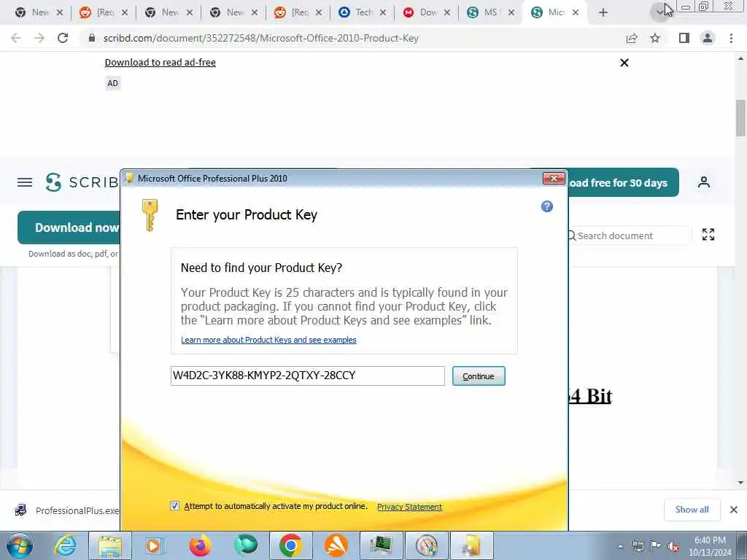The width and height of the screenshot is (747, 560).
Task: Close the downloads bar
Action: tap(734, 510)
